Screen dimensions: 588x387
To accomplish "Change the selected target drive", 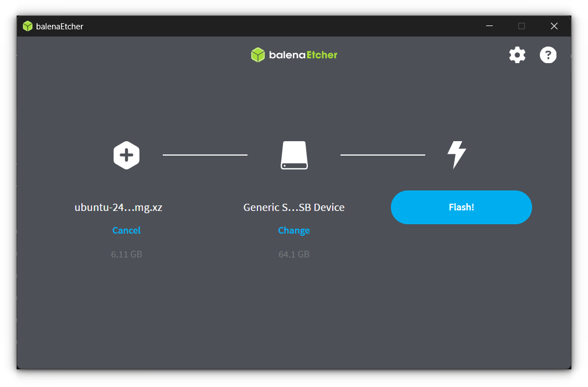I will 293,230.
